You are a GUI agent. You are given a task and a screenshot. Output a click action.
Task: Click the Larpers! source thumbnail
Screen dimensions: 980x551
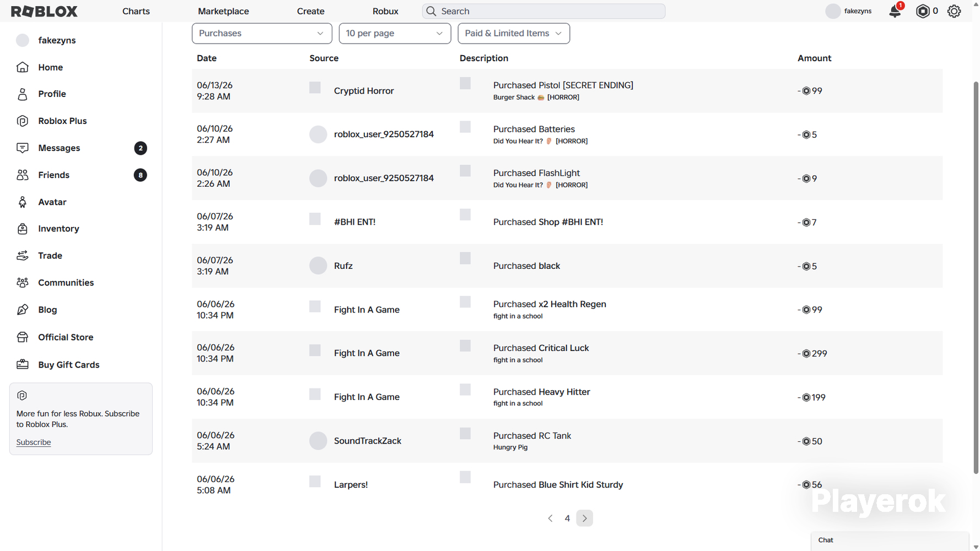coord(315,482)
